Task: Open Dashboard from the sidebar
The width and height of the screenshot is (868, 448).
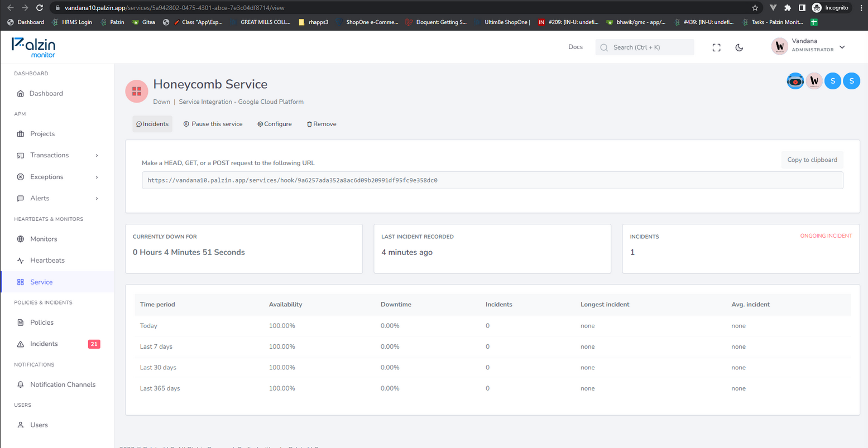Action: (x=57, y=93)
